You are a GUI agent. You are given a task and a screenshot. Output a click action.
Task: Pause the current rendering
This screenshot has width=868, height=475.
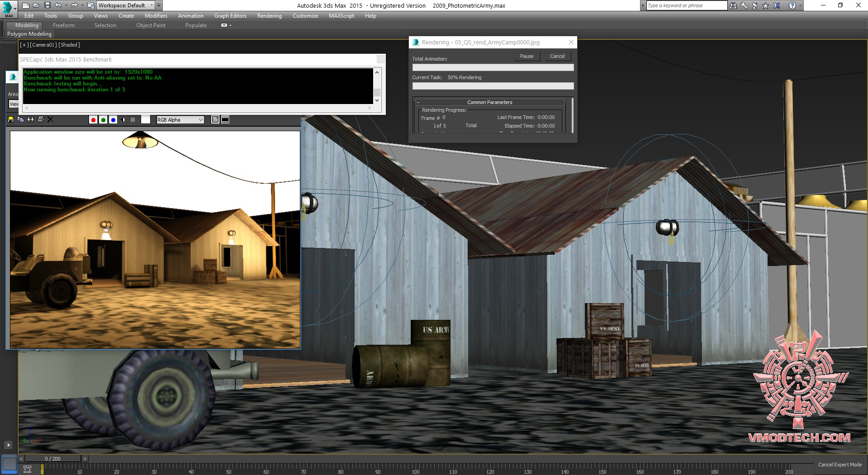pyautogui.click(x=527, y=56)
